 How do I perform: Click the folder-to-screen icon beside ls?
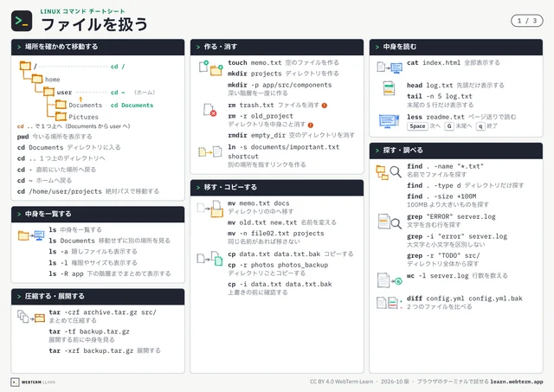(x=31, y=235)
